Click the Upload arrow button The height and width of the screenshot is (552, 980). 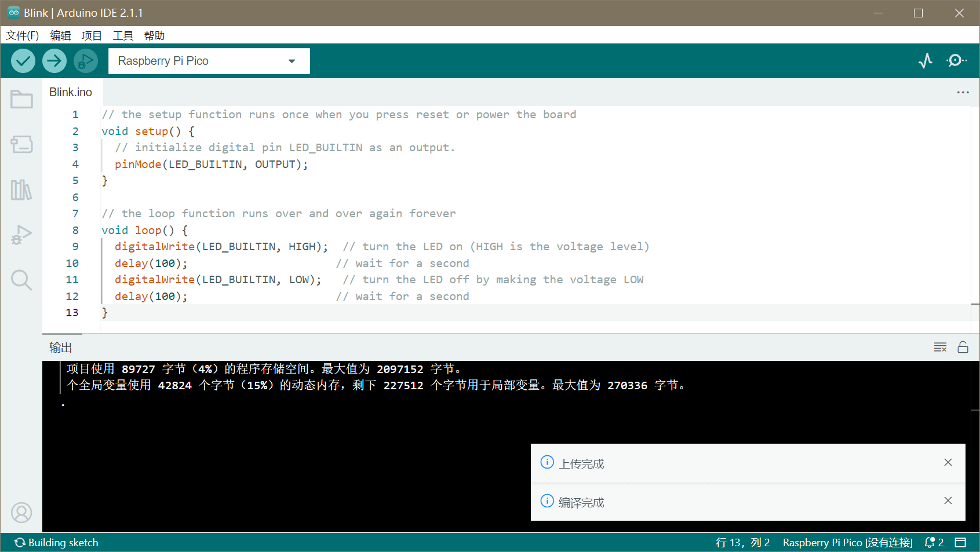click(x=54, y=61)
